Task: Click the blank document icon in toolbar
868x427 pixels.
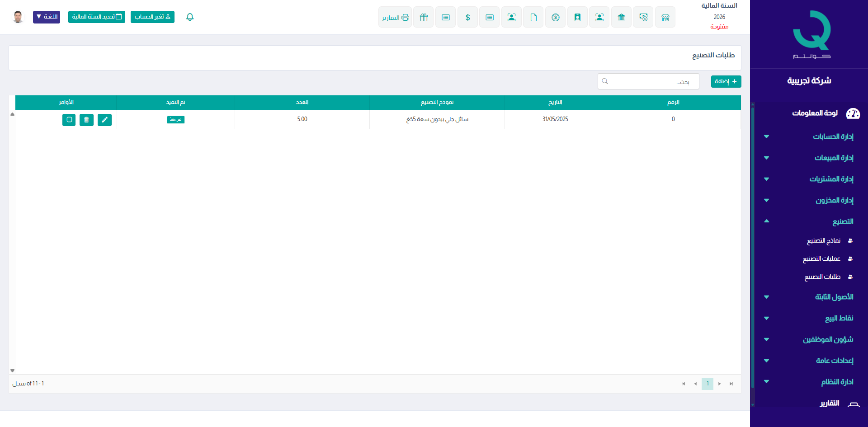Action: tap(533, 18)
